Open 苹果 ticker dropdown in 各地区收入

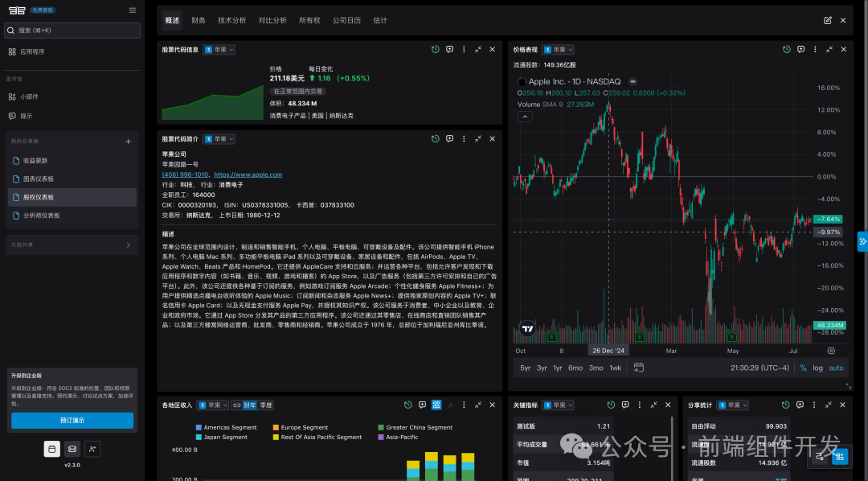click(212, 405)
